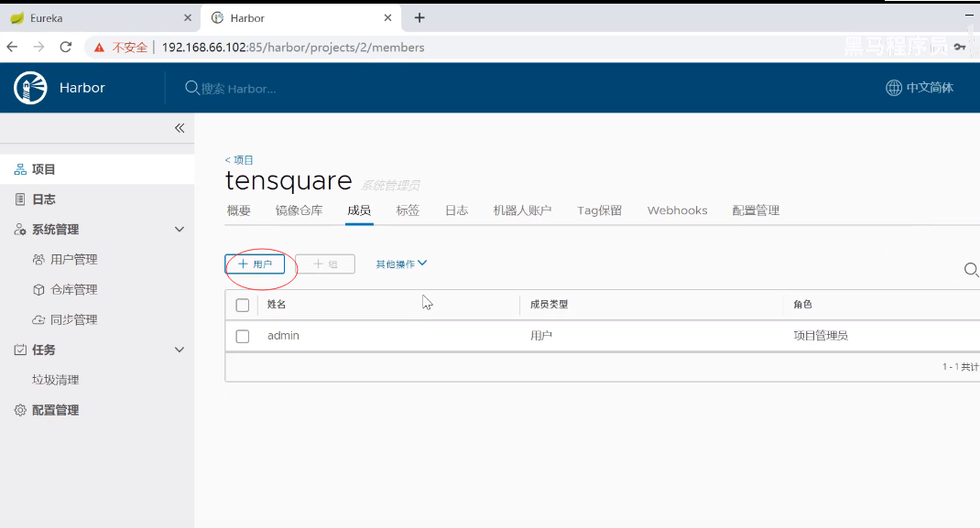The image size is (980, 528).
Task: Click the not-secure warning triangle icon
Action: pos(100,48)
